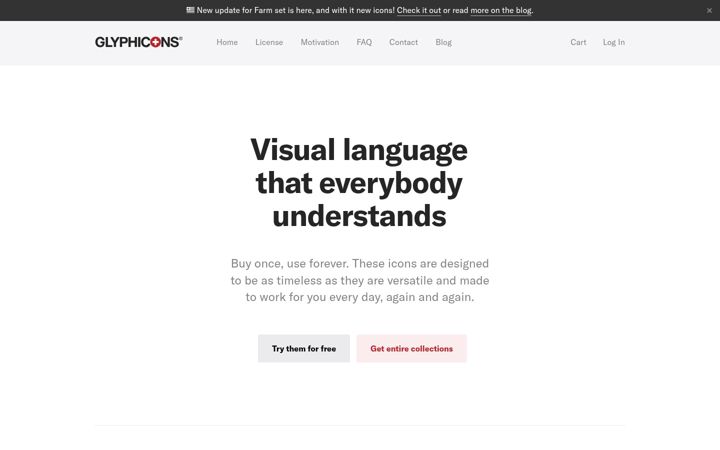
Task: Go to the Home nav item
Action: (227, 42)
